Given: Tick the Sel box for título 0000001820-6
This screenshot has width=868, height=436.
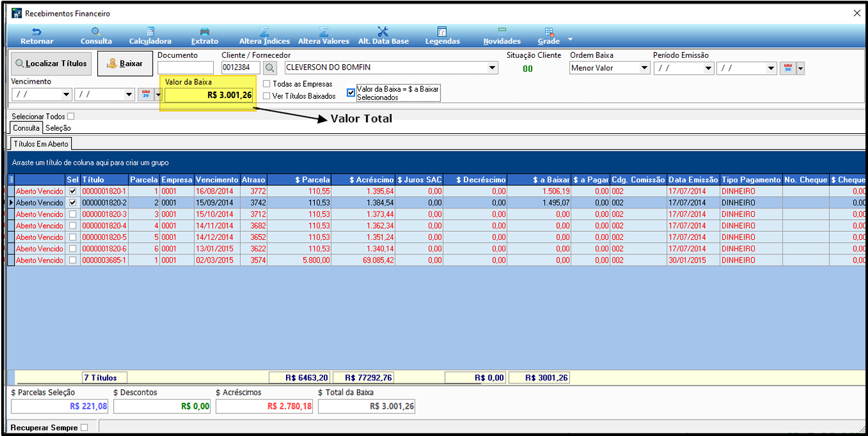Looking at the screenshot, I should [x=73, y=249].
